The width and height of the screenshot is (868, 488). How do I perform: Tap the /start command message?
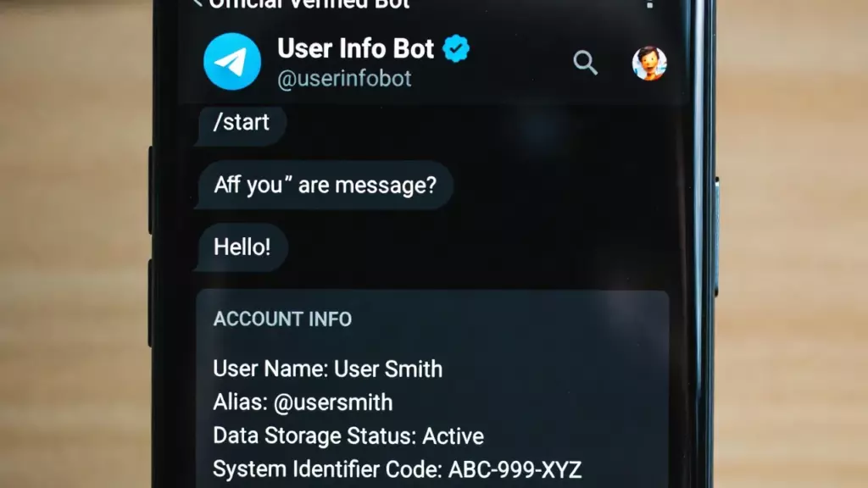tap(242, 123)
